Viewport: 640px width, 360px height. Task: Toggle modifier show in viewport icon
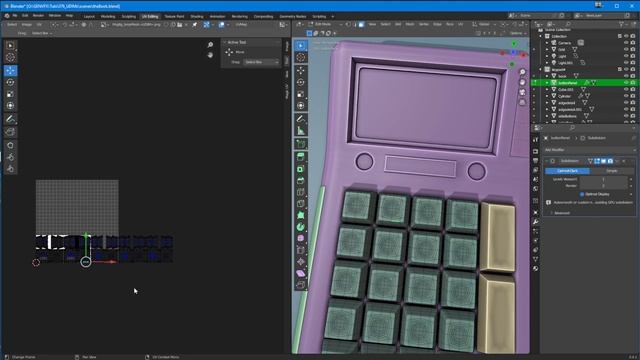pos(603,161)
